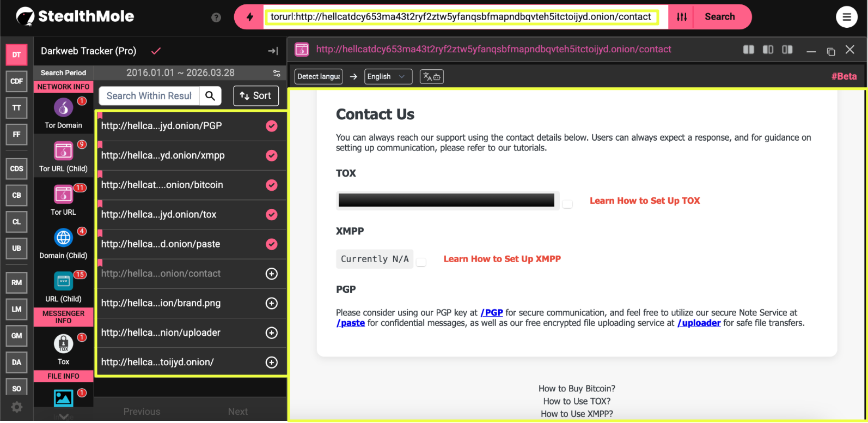868x423 pixels.
Task: Follow the Learn How to Set Up TOX link
Action: tap(644, 201)
